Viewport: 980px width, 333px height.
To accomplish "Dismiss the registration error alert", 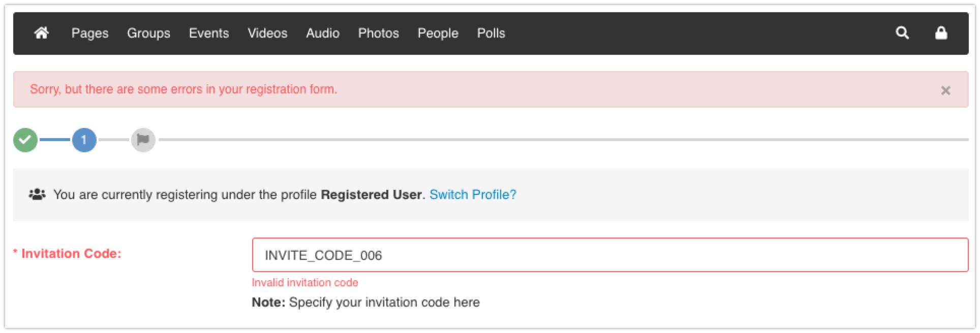I will pyautogui.click(x=945, y=90).
